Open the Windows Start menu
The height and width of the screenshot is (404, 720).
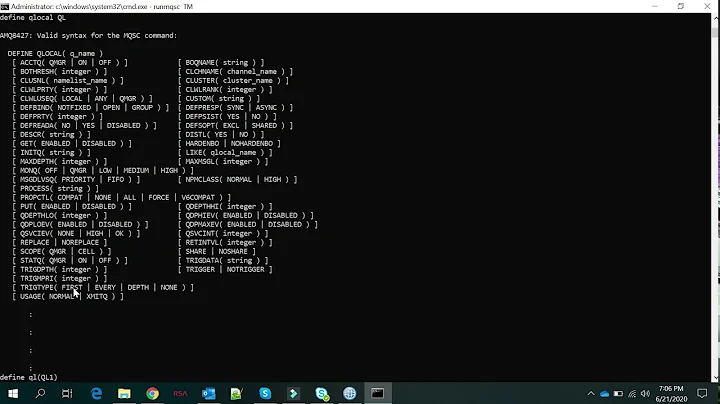point(13,393)
